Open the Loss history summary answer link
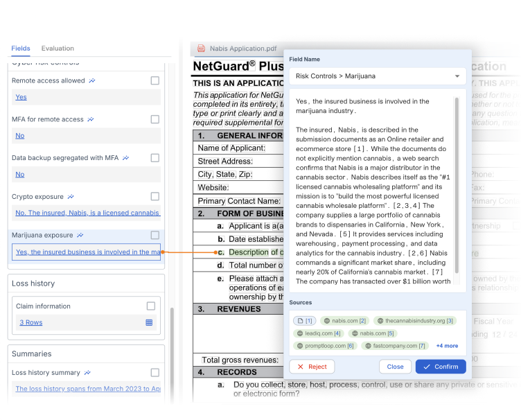 coord(88,389)
